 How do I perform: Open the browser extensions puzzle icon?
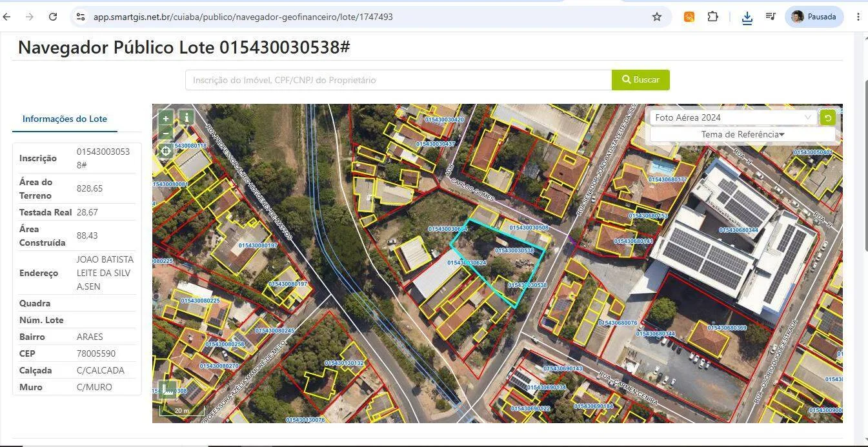tap(712, 17)
